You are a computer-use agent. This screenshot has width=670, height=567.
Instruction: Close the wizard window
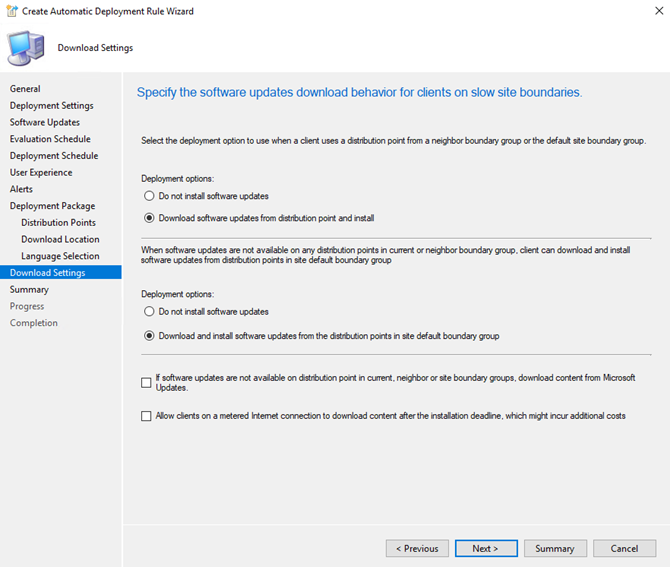[659, 11]
